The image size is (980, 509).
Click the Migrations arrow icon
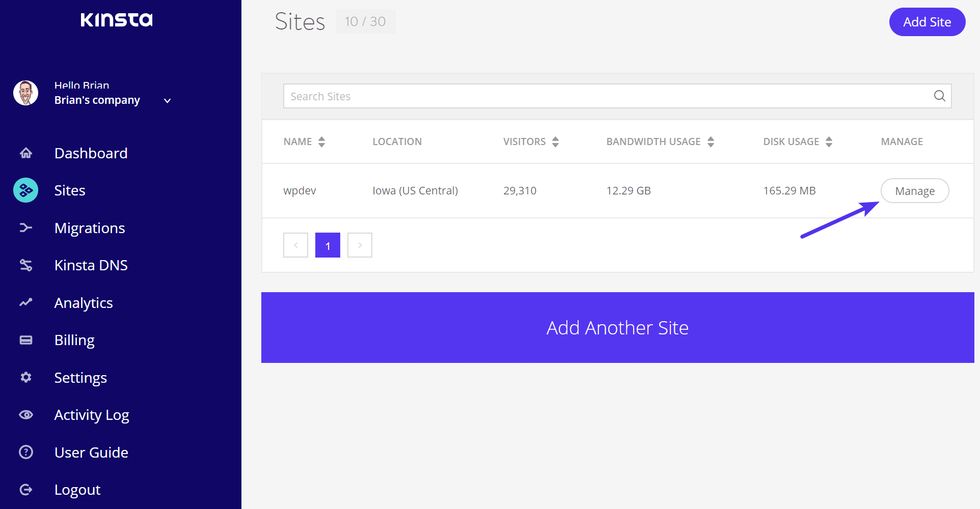pyautogui.click(x=26, y=228)
